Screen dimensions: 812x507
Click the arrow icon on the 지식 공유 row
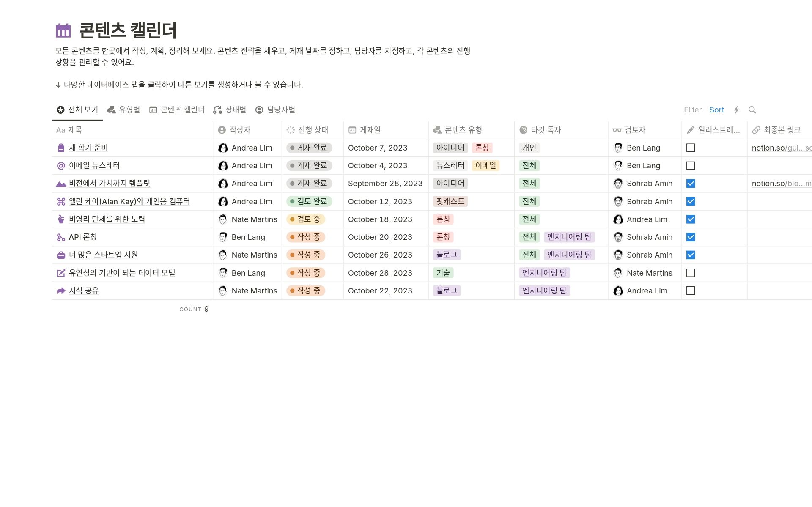(x=60, y=290)
